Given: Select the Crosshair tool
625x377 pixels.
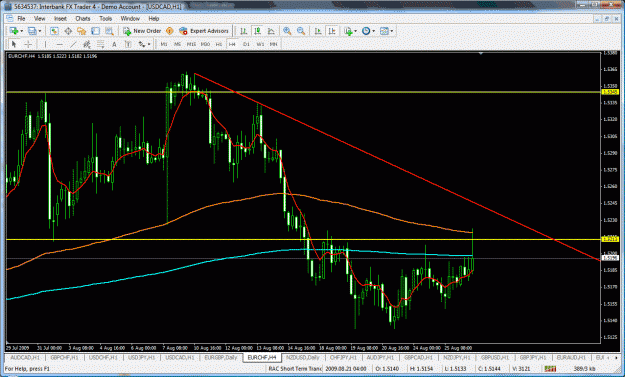Looking at the screenshot, I should [28, 44].
